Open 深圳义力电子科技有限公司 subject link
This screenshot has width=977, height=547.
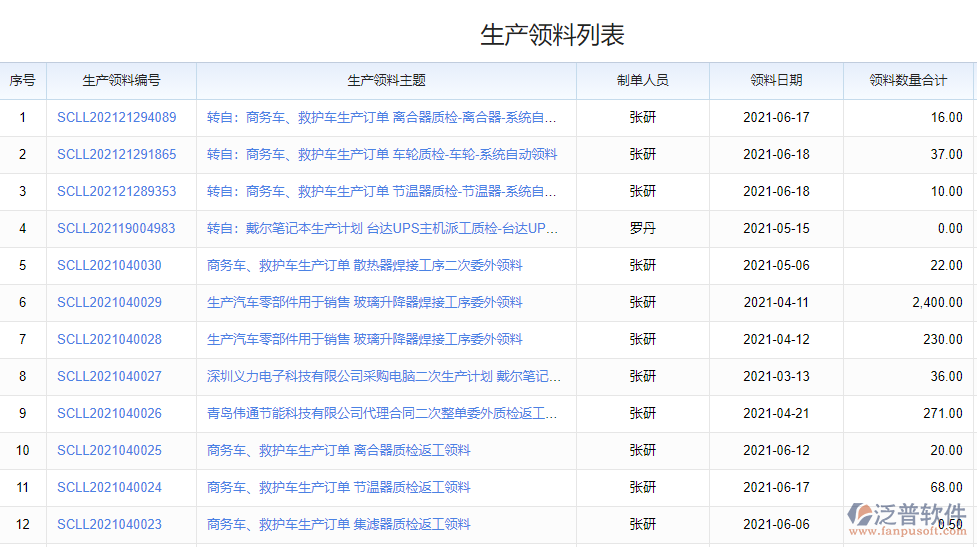[384, 376]
